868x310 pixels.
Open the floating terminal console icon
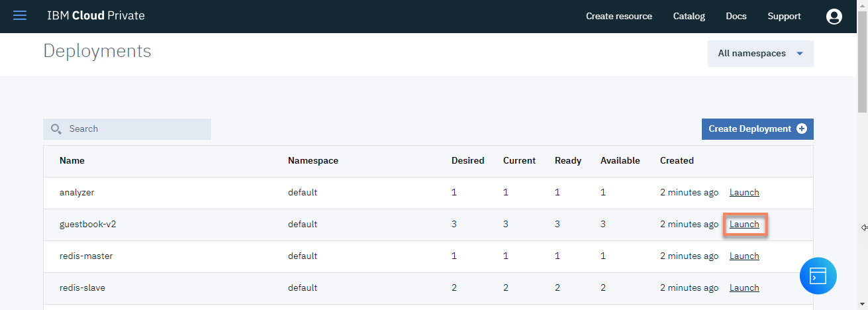818,275
